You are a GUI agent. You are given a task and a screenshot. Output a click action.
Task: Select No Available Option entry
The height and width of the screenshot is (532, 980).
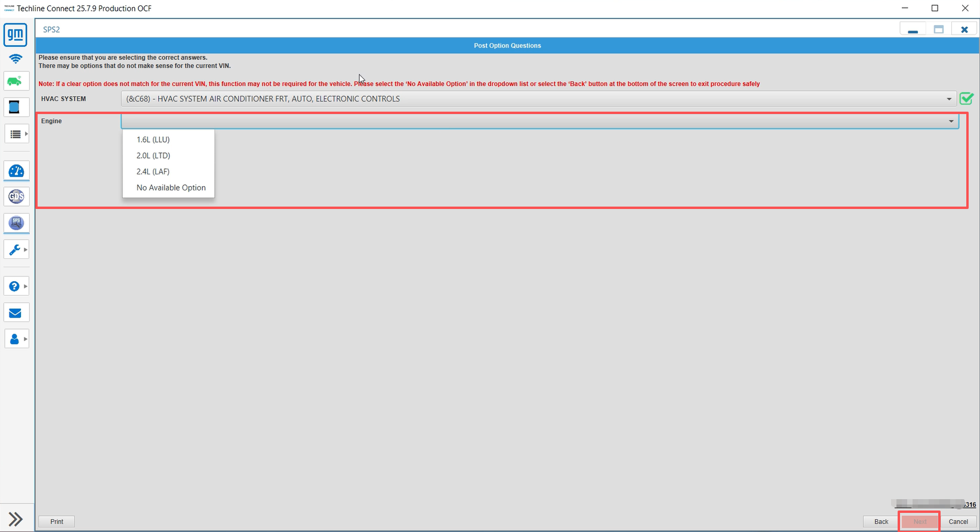(x=171, y=187)
